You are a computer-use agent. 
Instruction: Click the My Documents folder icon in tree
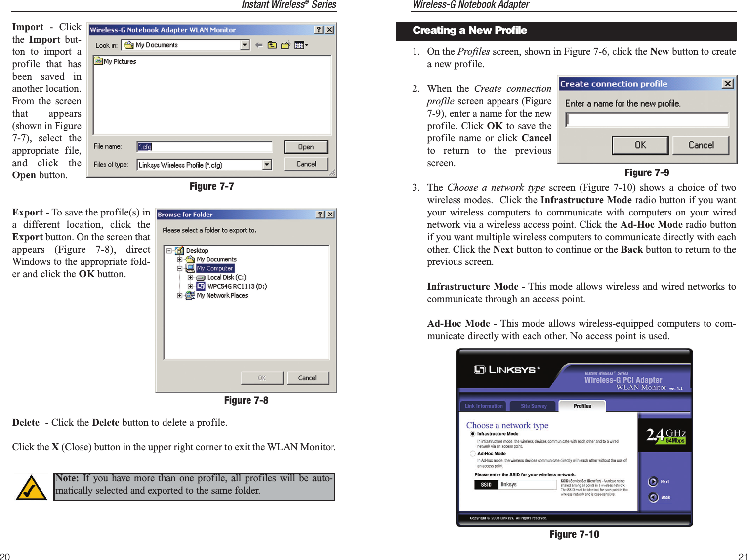click(x=190, y=259)
